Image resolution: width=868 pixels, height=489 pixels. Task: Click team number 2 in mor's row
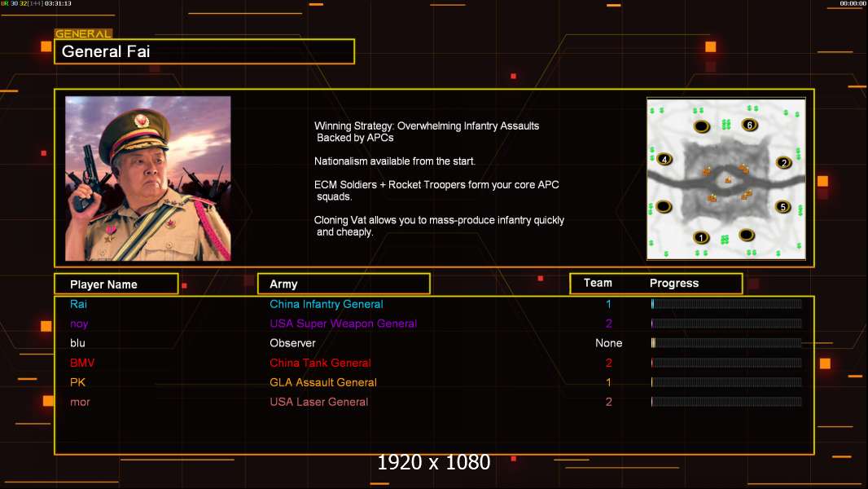tap(608, 402)
